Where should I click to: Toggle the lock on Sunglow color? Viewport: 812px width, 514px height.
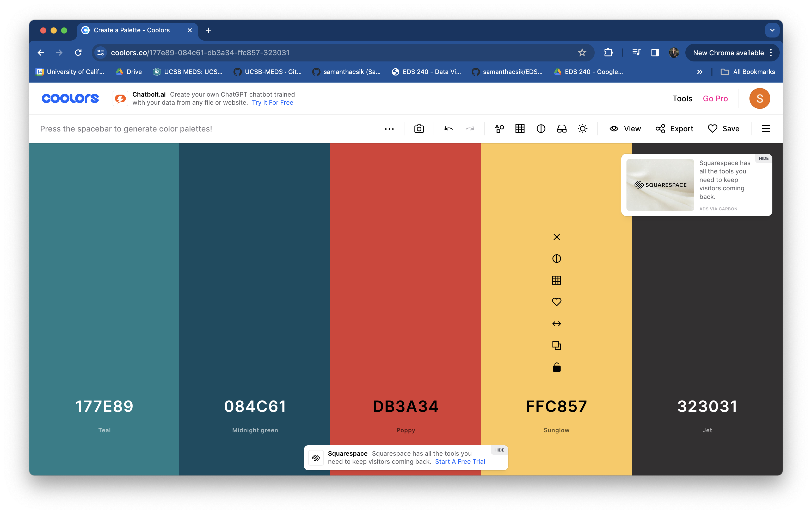[x=556, y=367]
